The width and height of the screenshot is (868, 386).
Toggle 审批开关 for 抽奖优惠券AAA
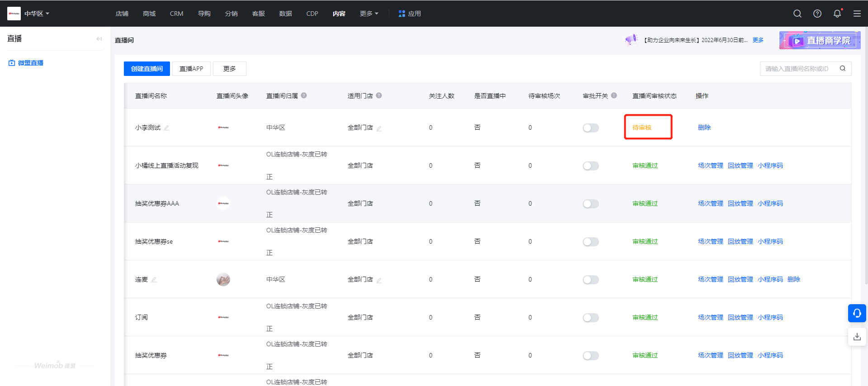[591, 204]
